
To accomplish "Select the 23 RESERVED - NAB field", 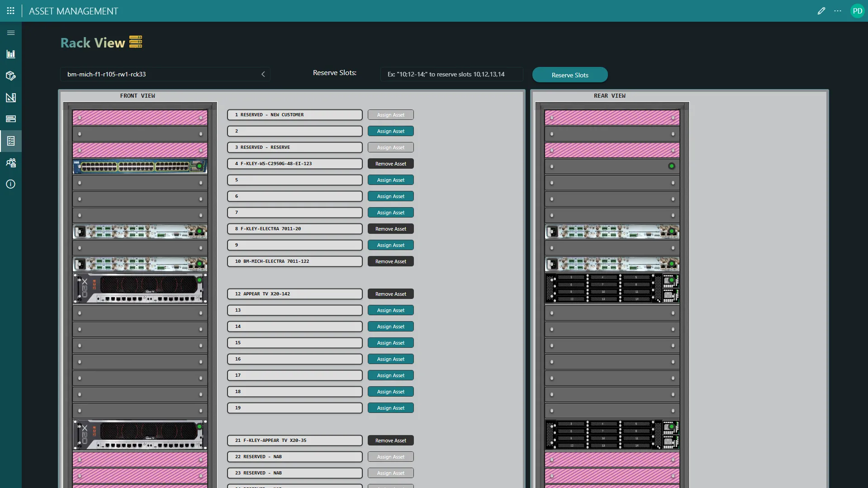I will pos(295,473).
